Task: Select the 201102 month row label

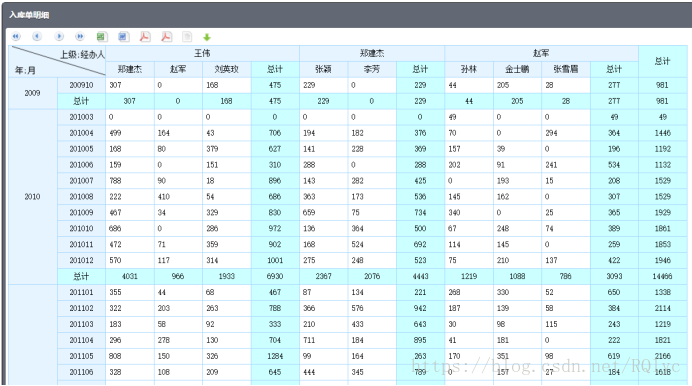Action: coord(81,308)
